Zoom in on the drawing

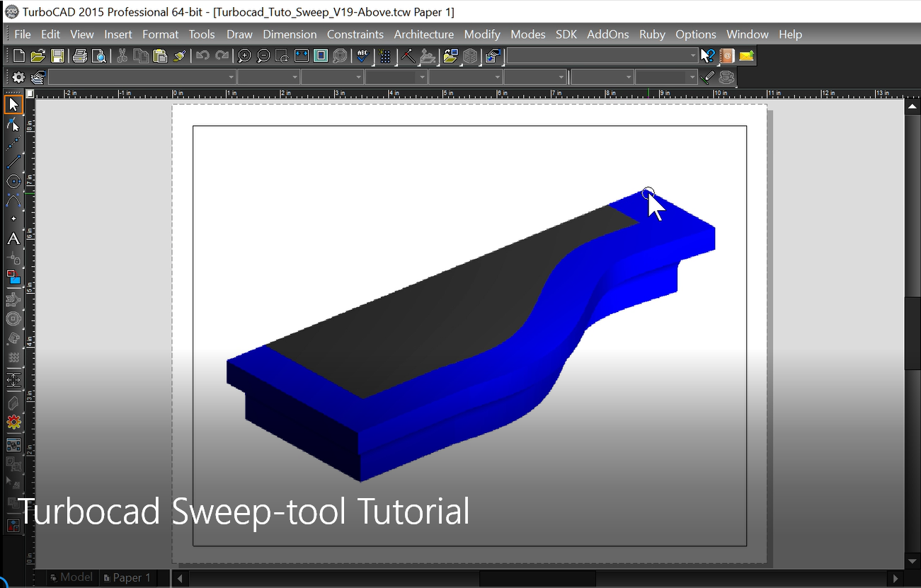pyautogui.click(x=244, y=55)
